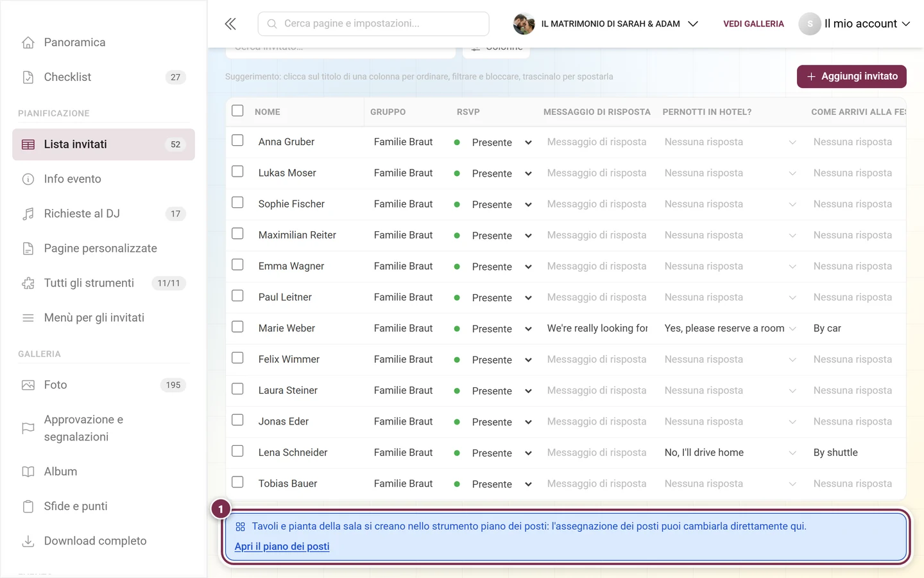Click the Sfide e punti clipboard icon
Screen dimensions: 924x578
point(28,506)
